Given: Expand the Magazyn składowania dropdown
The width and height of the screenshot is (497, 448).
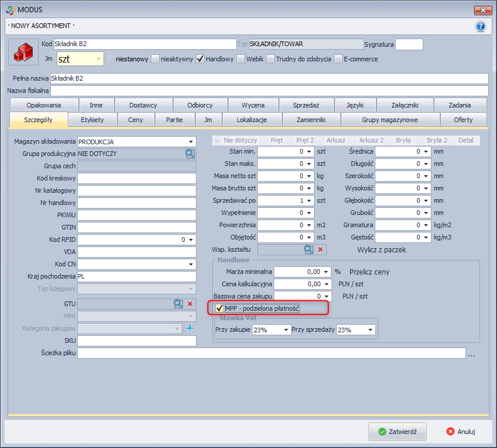Looking at the screenshot, I should tap(191, 141).
